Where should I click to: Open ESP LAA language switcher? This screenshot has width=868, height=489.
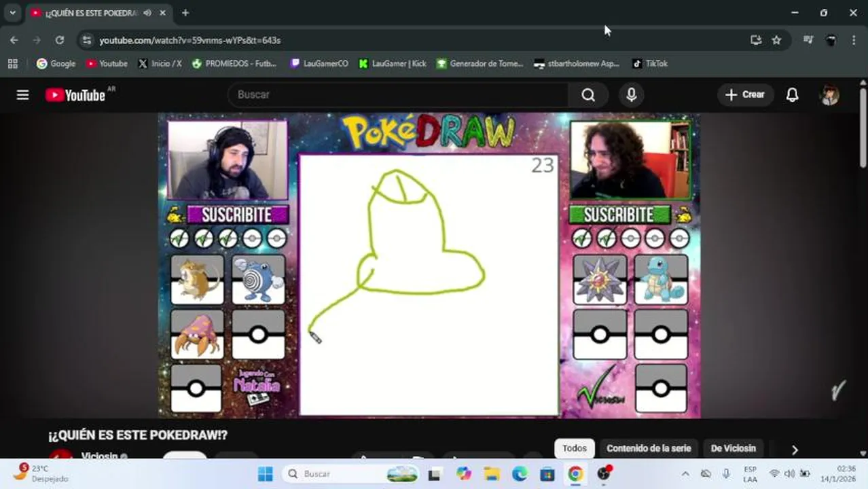[750, 473]
